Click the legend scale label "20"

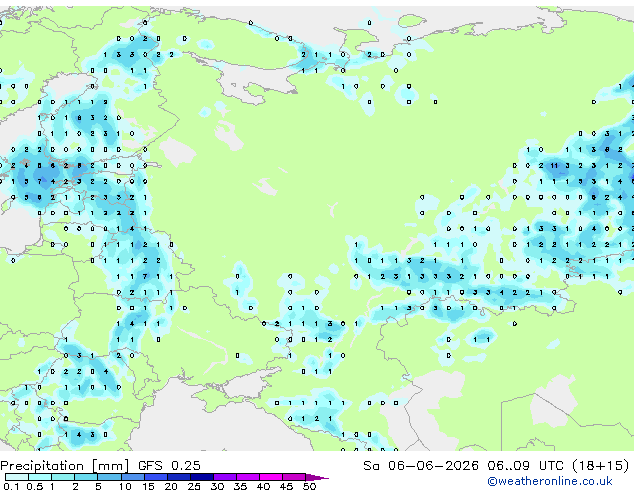pos(171,486)
